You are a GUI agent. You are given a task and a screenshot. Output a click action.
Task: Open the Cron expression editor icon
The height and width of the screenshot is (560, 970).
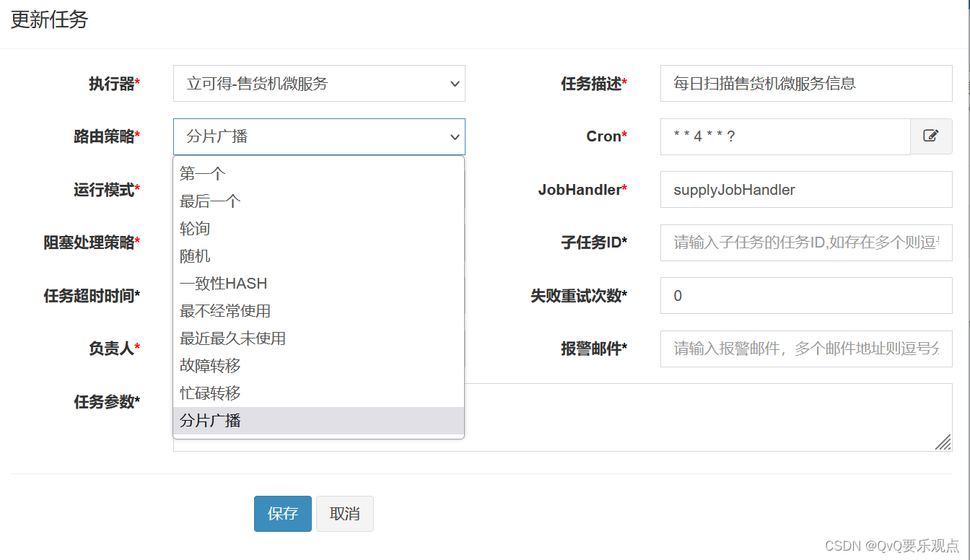931,136
